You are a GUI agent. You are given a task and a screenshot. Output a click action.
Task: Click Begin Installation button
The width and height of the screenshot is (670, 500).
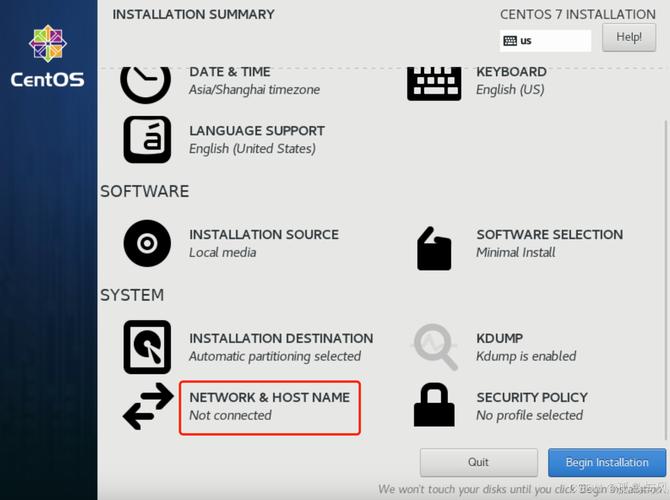(607, 462)
